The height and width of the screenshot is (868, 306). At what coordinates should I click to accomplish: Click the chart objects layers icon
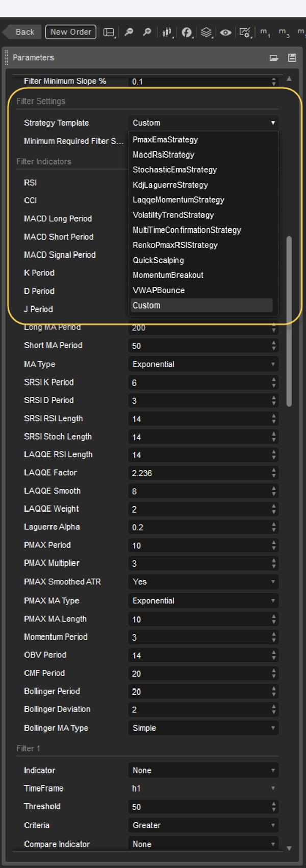(206, 32)
